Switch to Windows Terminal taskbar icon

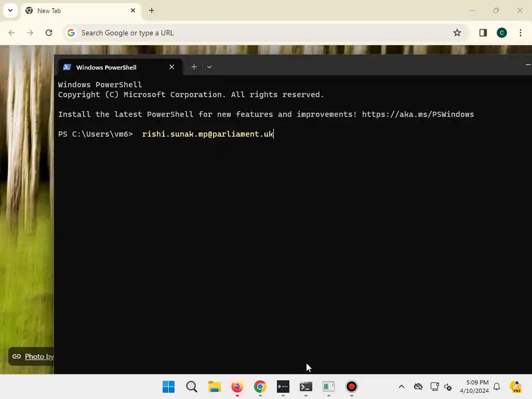(x=305, y=387)
